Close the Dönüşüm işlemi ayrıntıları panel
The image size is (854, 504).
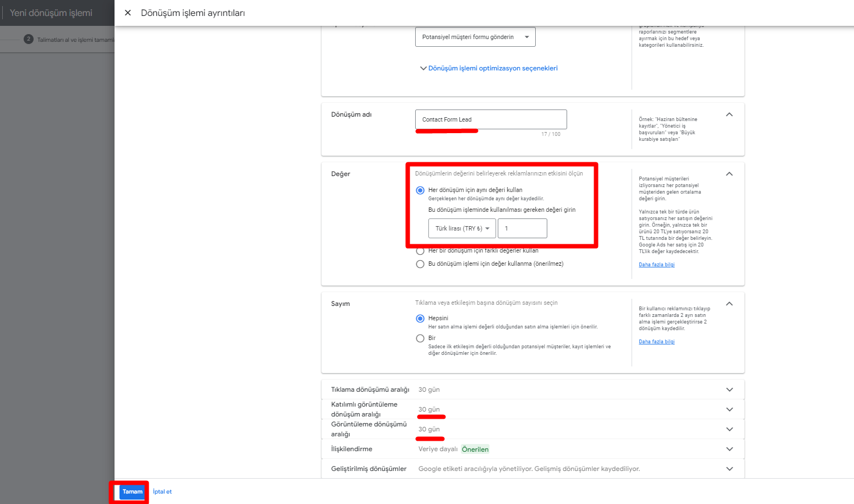[128, 13]
